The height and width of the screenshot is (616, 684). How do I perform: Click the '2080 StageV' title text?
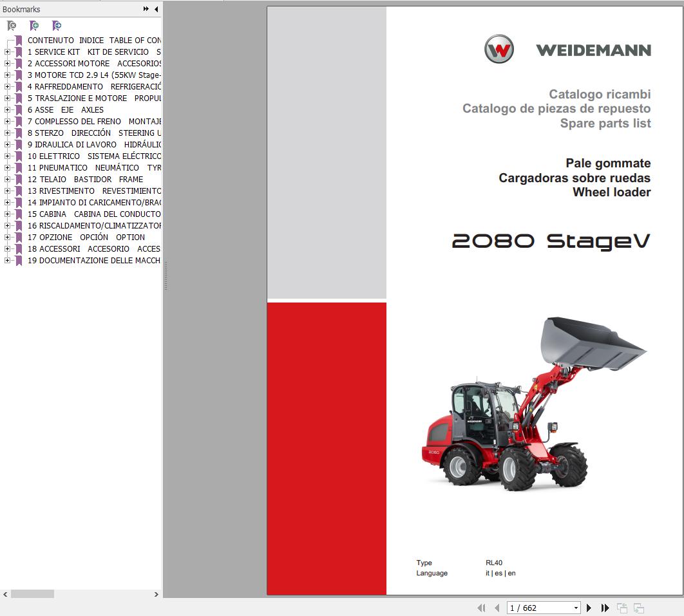point(551,241)
